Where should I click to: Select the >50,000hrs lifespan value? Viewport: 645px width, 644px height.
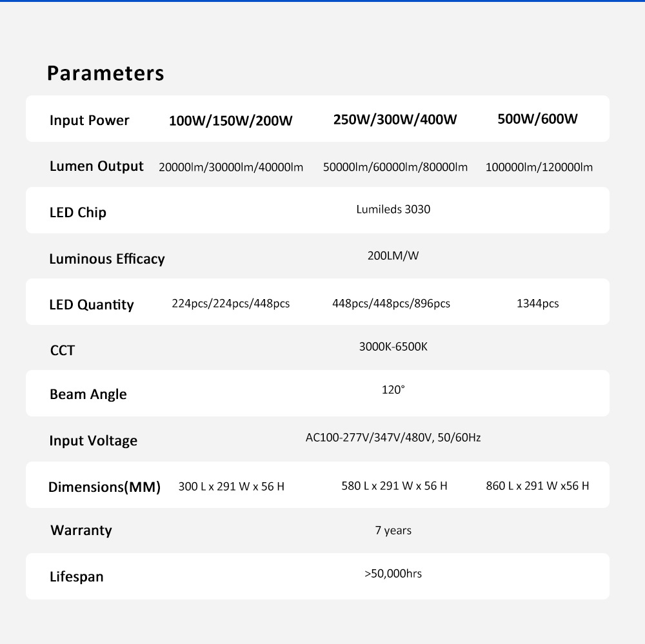[393, 573]
